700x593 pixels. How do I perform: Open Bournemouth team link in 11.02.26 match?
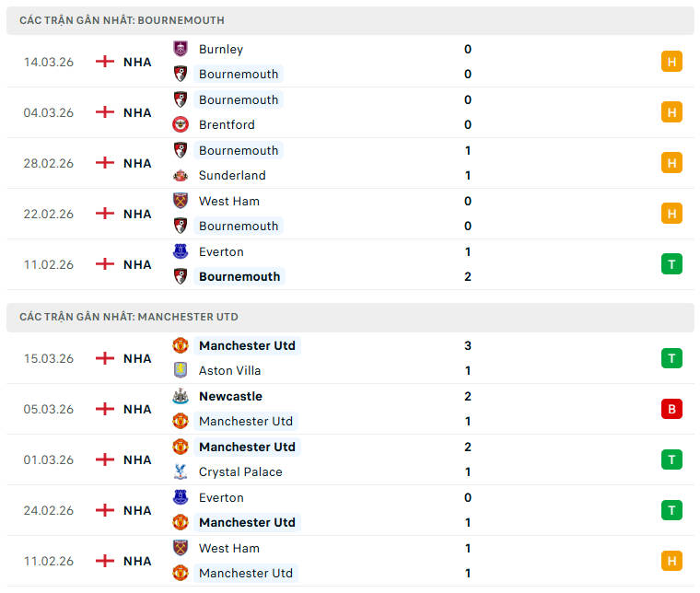tap(239, 276)
